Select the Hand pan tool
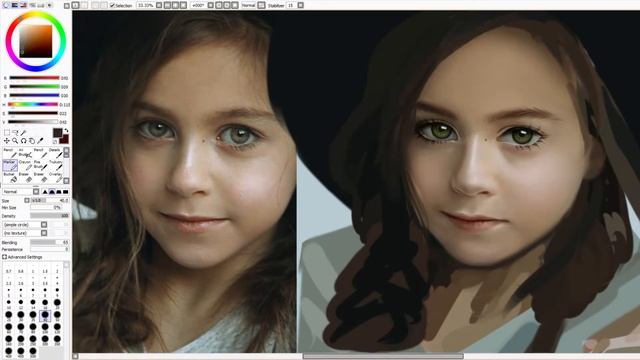 [x=32, y=141]
